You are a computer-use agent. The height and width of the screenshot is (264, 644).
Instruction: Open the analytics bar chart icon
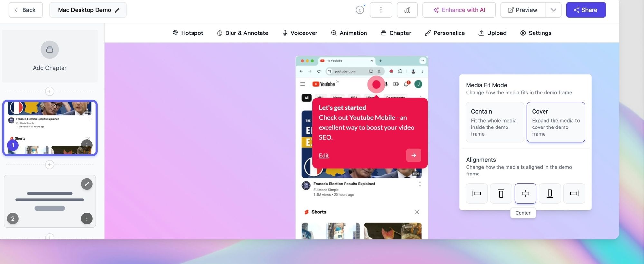pyautogui.click(x=407, y=10)
